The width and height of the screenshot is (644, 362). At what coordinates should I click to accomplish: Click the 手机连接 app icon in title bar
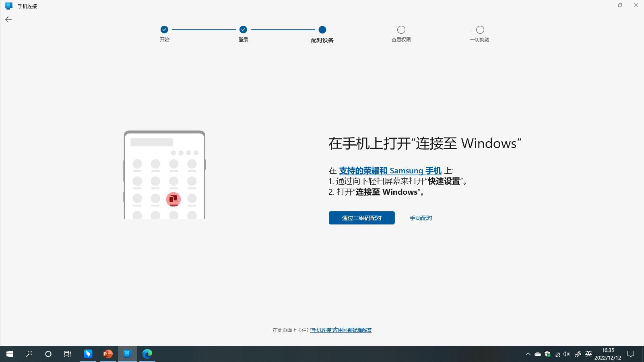[x=9, y=6]
